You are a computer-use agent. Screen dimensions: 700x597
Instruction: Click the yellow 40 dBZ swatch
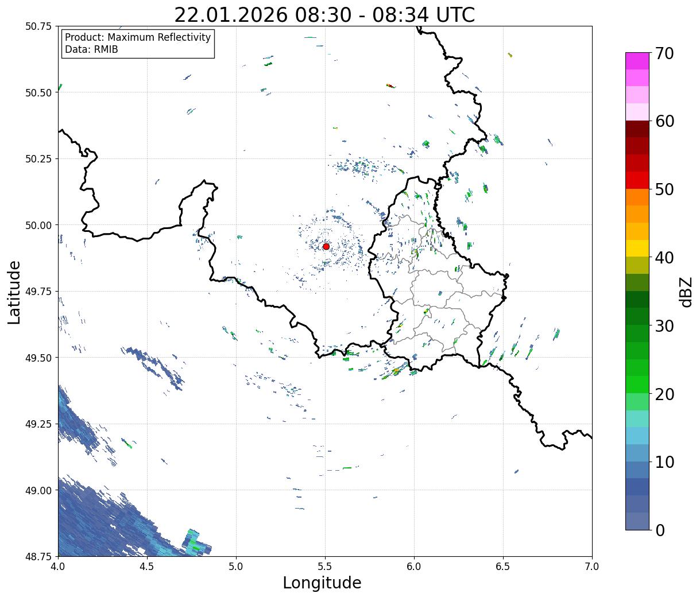[637, 248]
